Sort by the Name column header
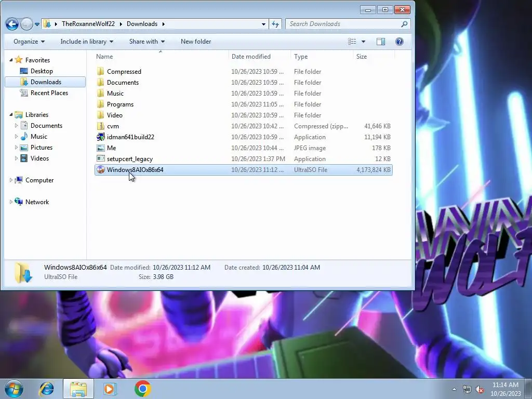Image resolution: width=532 pixels, height=399 pixels. click(160, 56)
